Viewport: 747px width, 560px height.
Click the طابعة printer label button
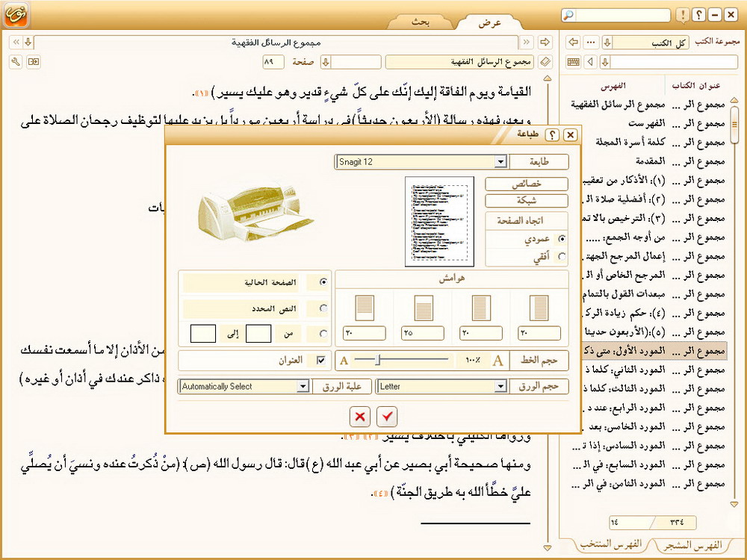[x=539, y=162]
